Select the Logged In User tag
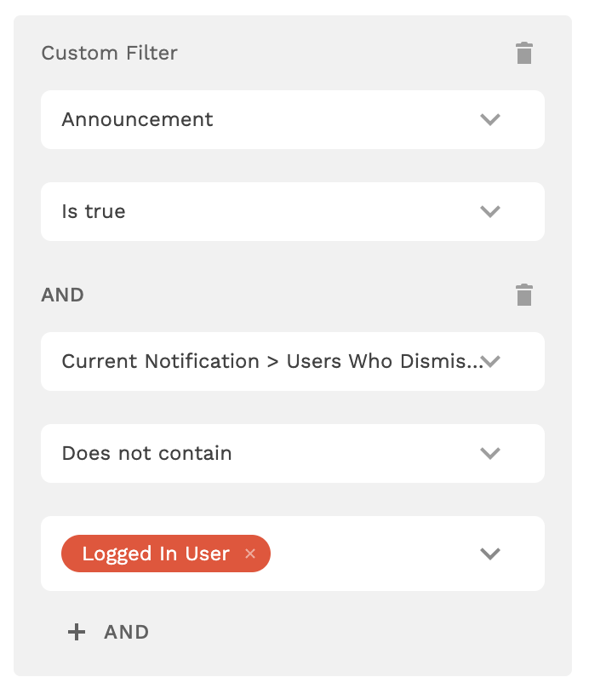The height and width of the screenshot is (700, 589). [156, 554]
